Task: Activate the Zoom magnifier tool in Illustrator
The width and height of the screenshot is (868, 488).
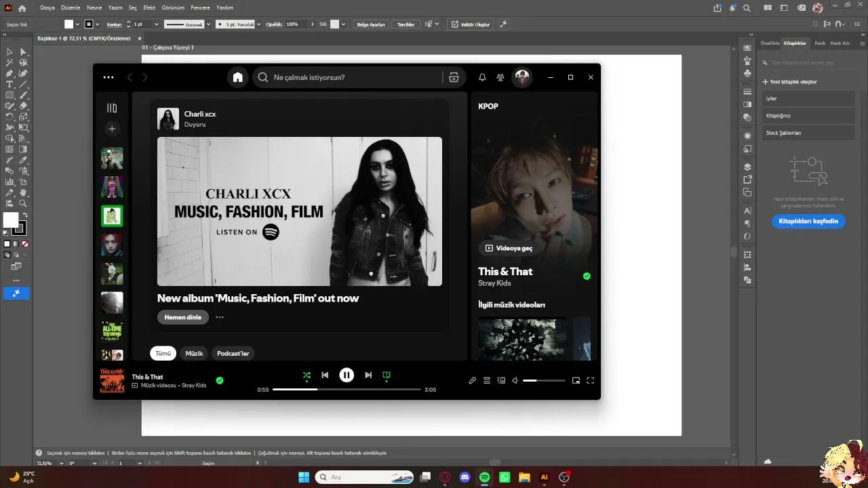Action: pos(23,203)
